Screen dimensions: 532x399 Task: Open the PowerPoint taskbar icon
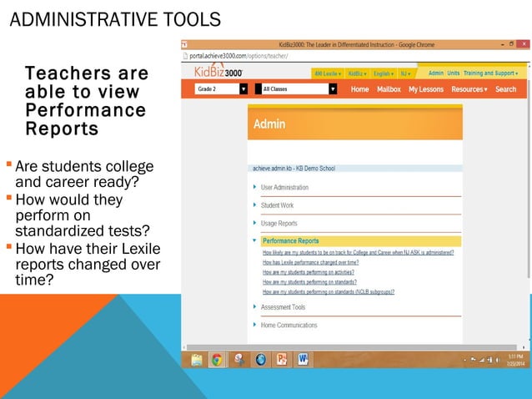pos(282,359)
